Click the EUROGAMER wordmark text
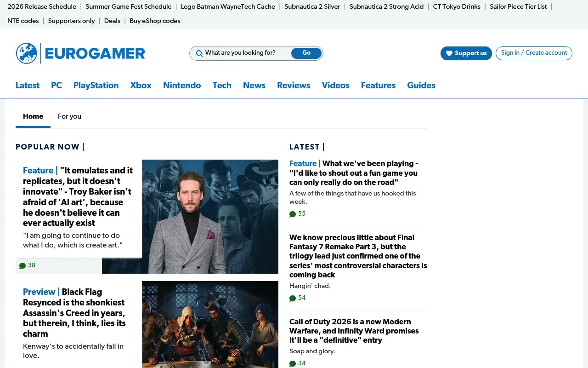 (95, 54)
